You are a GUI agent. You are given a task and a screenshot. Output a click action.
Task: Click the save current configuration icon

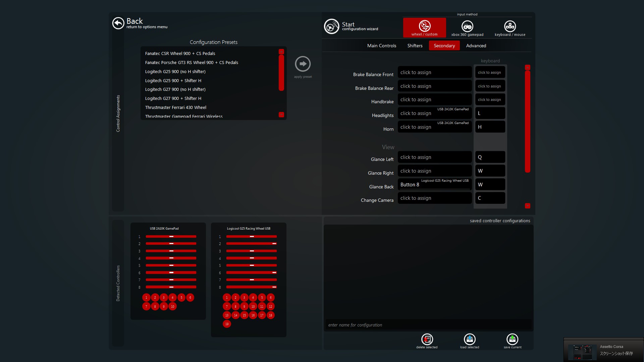512,340
